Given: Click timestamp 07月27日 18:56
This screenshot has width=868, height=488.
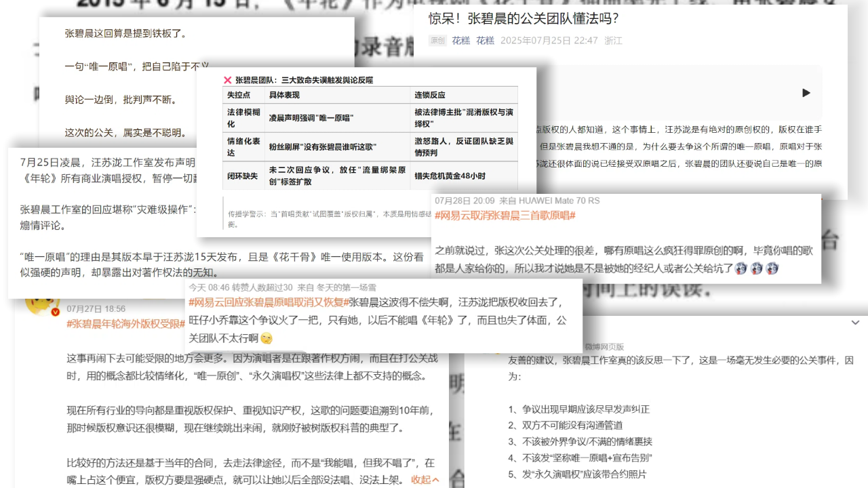Looking at the screenshot, I should pos(96,308).
